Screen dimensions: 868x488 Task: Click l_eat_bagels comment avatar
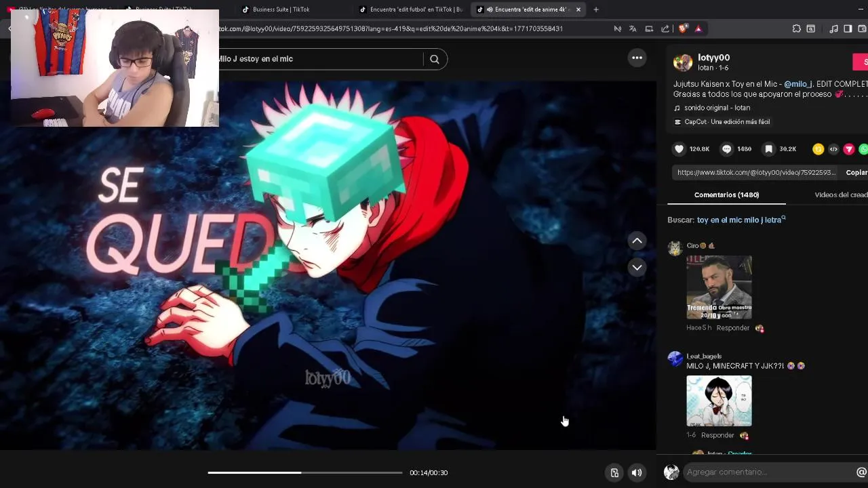[x=675, y=359]
